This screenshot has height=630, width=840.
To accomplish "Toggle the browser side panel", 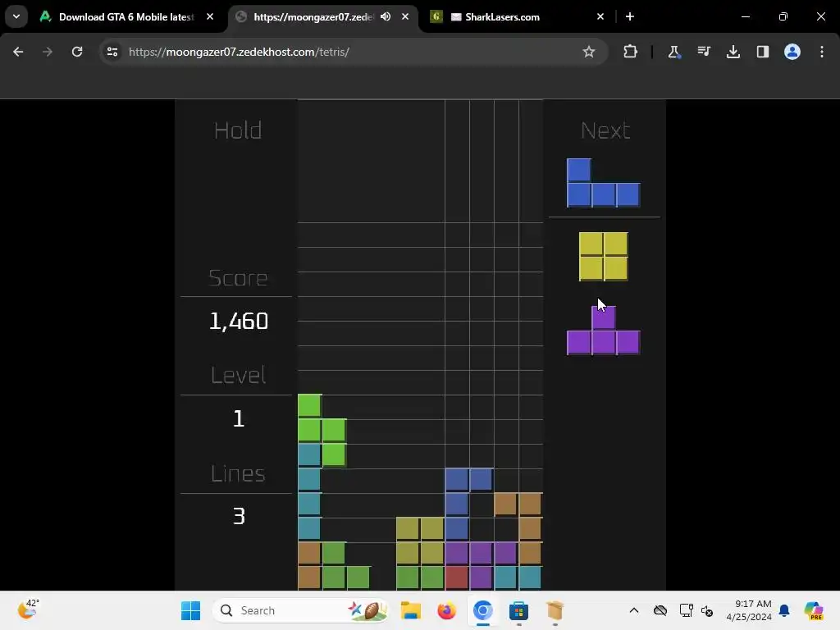I will [763, 52].
